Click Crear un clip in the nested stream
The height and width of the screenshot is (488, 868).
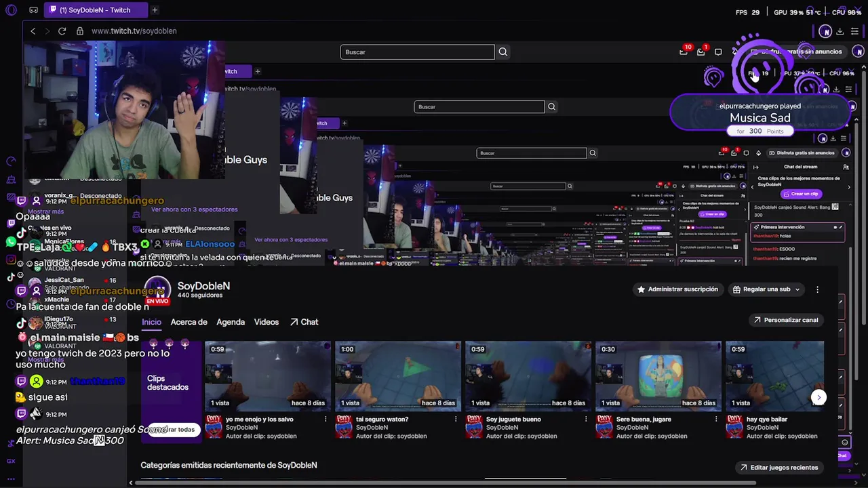[x=800, y=194]
